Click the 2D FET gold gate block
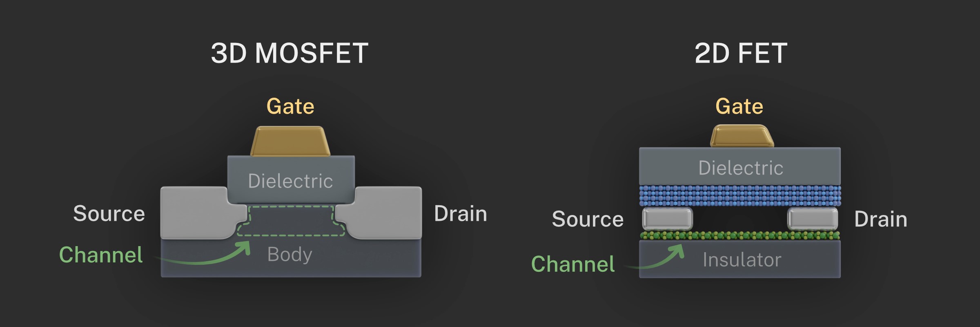The height and width of the screenshot is (327, 980). click(742, 136)
